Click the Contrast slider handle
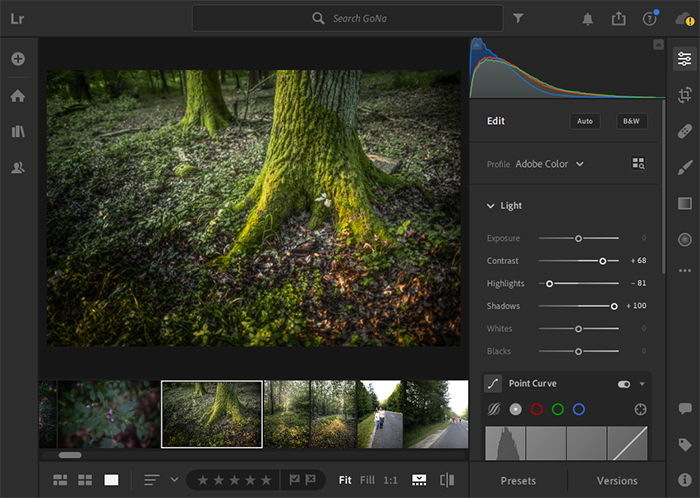700x498 pixels. (603, 261)
